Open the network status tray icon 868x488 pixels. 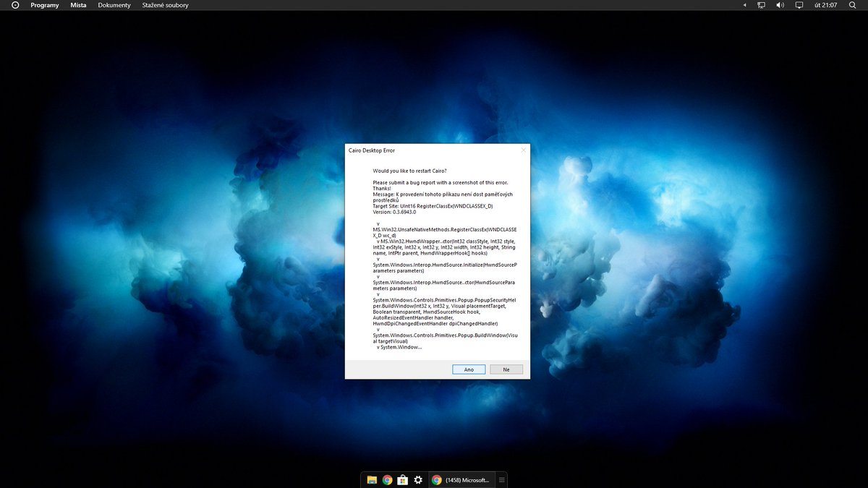click(762, 5)
